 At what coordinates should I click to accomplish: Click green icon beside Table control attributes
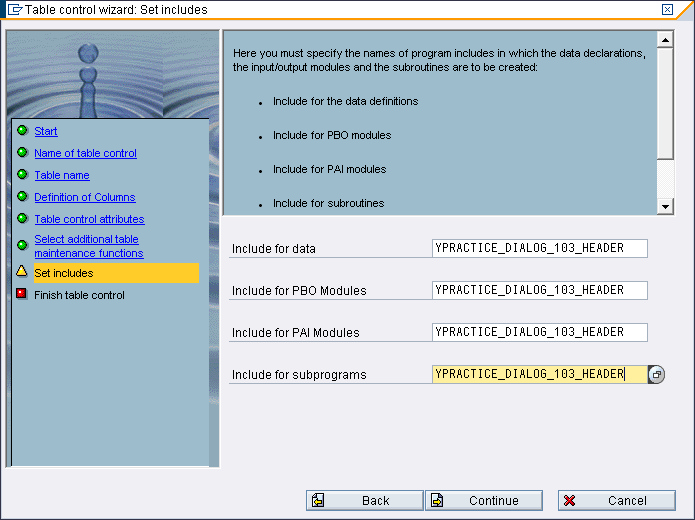(x=22, y=218)
